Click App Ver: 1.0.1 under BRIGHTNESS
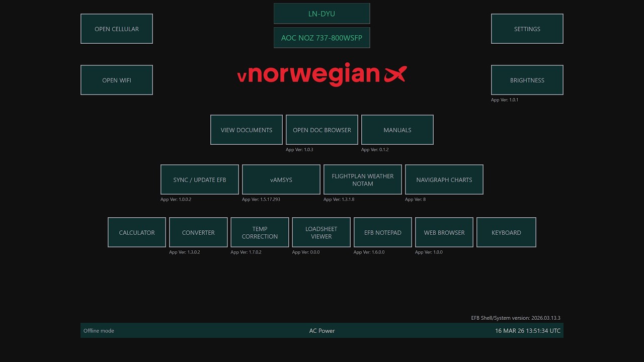 (505, 100)
